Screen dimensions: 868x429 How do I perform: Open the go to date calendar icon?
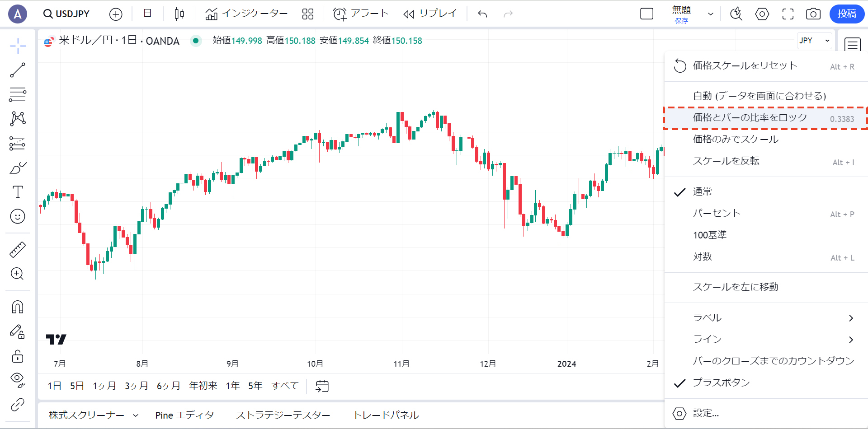pos(322,386)
